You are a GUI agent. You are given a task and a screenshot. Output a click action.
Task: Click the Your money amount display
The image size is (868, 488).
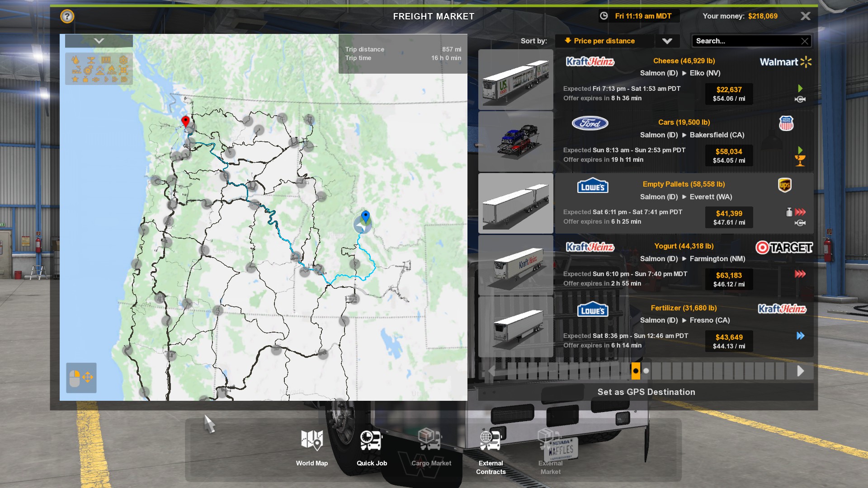763,16
